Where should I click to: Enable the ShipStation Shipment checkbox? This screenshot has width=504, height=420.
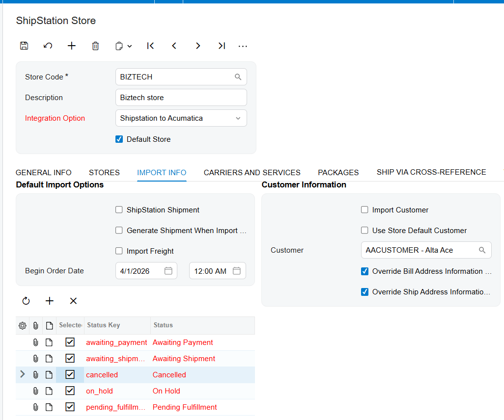point(119,210)
